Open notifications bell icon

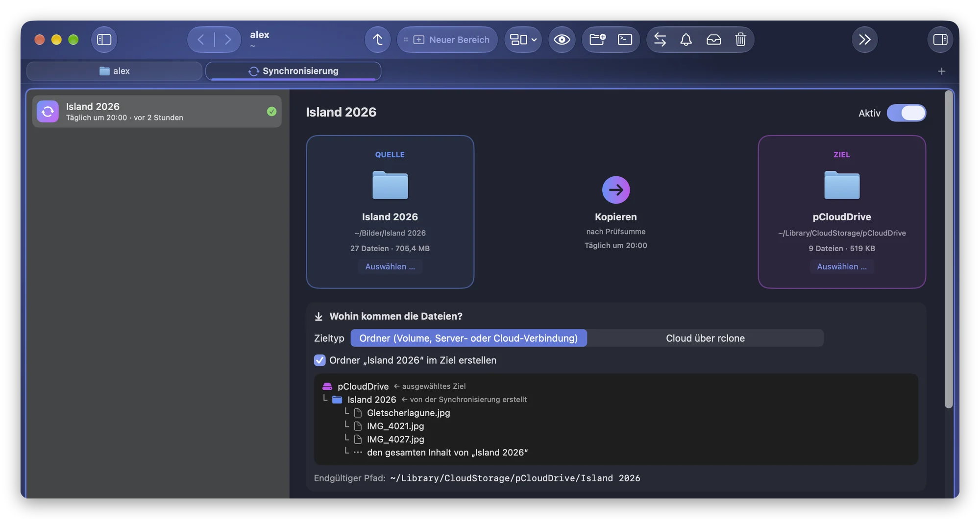(686, 40)
